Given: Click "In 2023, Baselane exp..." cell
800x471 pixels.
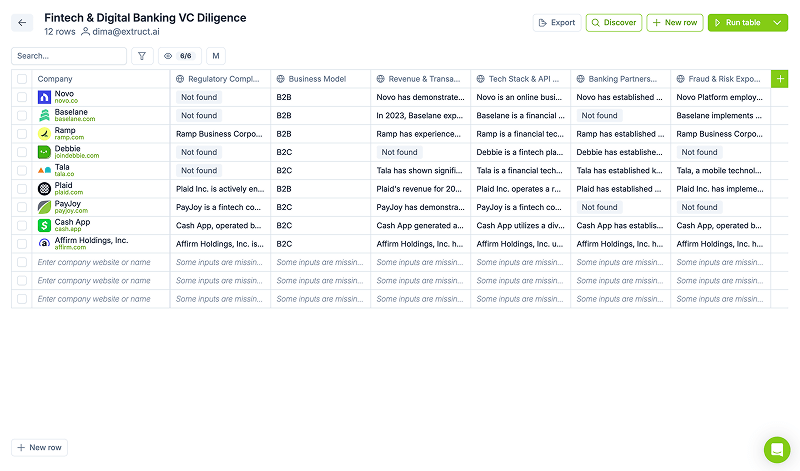Looking at the screenshot, I should 419,115.
